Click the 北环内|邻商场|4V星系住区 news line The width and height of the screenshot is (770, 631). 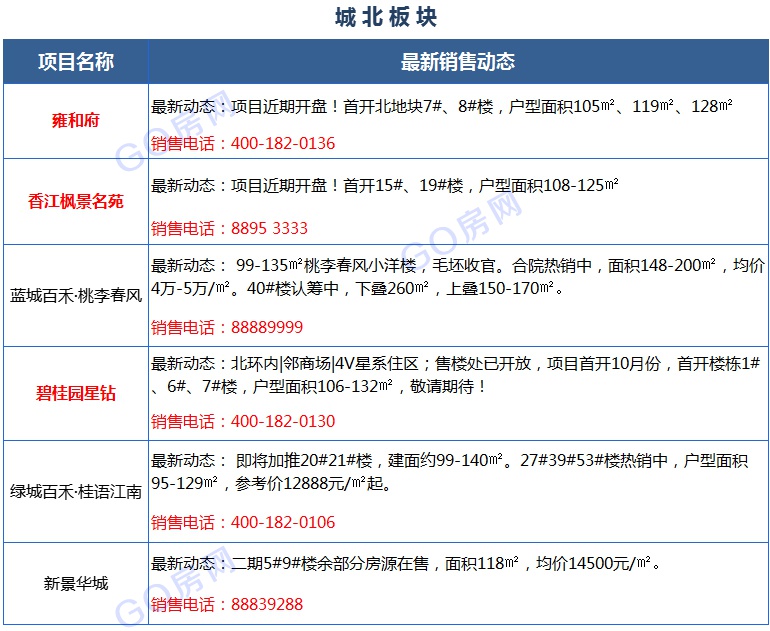coord(455,364)
